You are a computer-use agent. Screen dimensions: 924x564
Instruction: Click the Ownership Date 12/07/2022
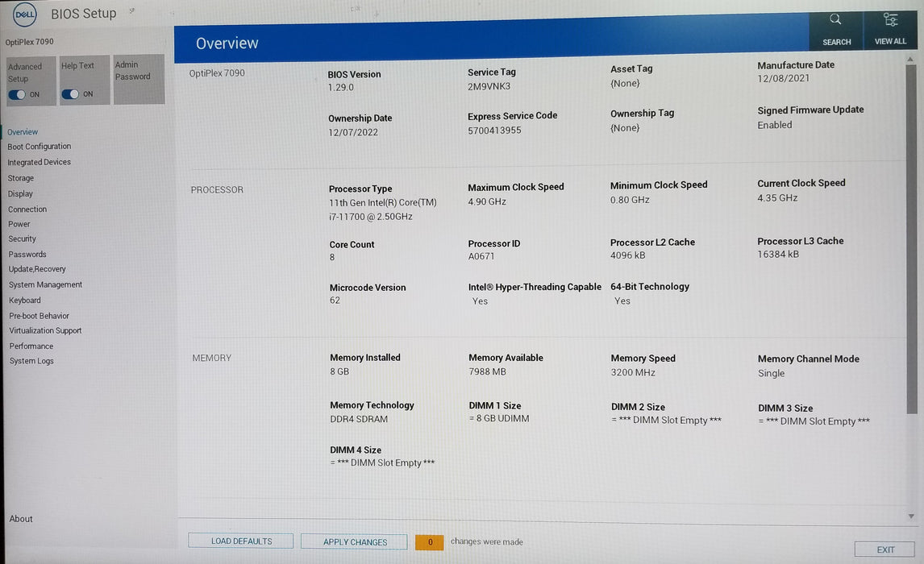point(353,132)
